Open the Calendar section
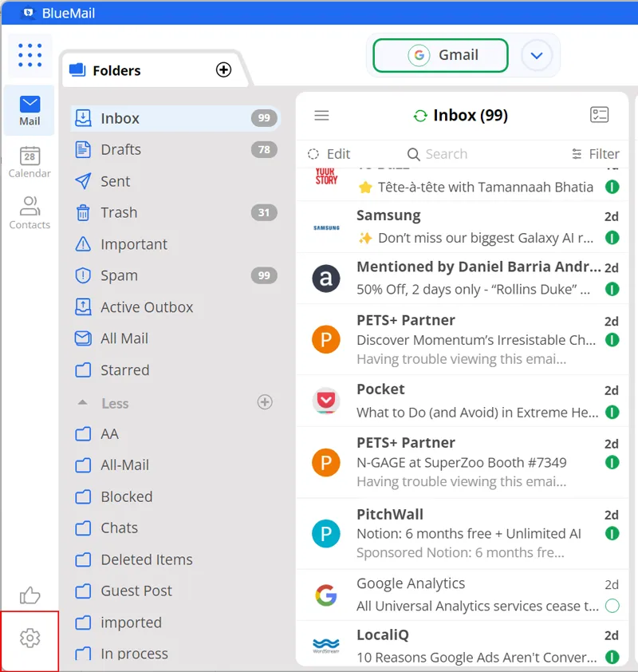The image size is (638, 672). (30, 163)
